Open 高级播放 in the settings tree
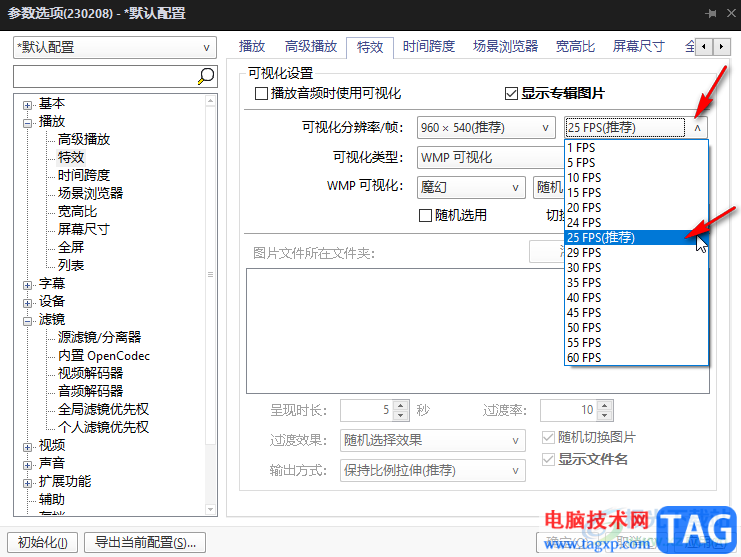Screen dimensions: 741x557 (84, 139)
